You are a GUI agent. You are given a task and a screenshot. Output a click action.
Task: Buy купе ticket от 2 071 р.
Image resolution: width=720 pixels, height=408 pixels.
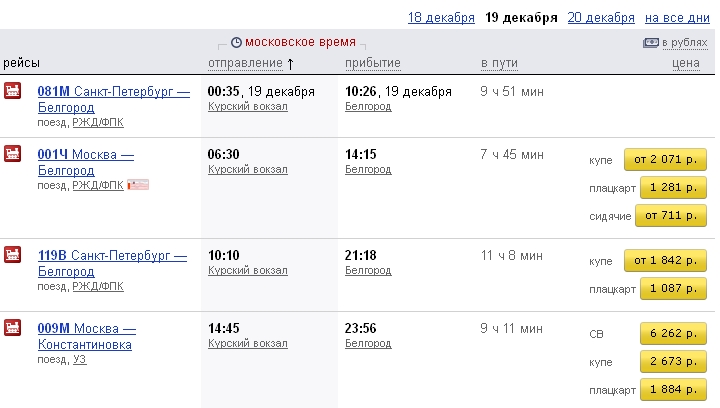(x=665, y=160)
